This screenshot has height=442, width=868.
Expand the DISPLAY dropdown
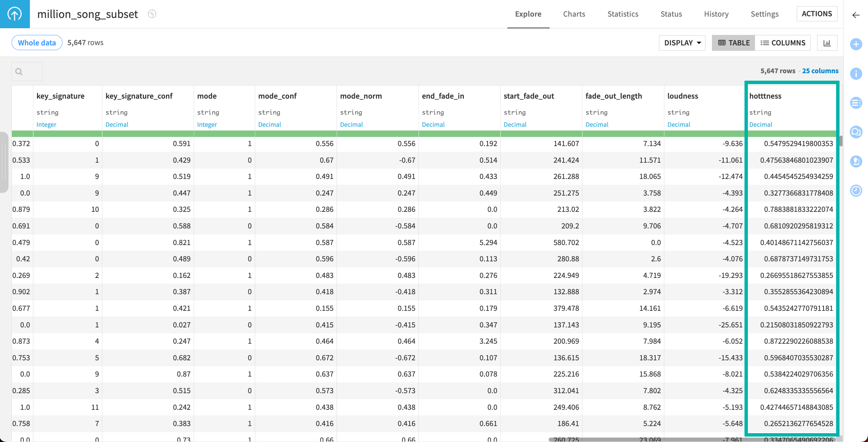pyautogui.click(x=682, y=43)
